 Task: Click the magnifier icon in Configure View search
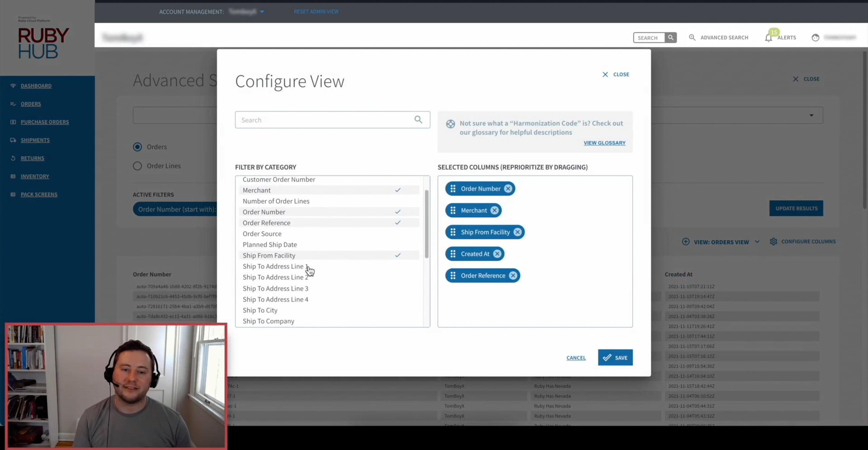click(418, 120)
